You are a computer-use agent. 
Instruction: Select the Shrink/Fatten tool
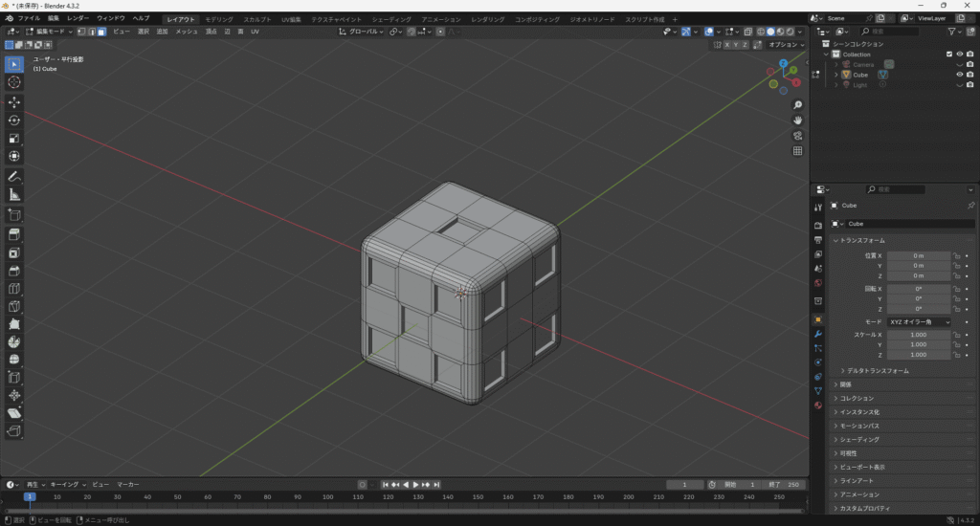(13, 395)
